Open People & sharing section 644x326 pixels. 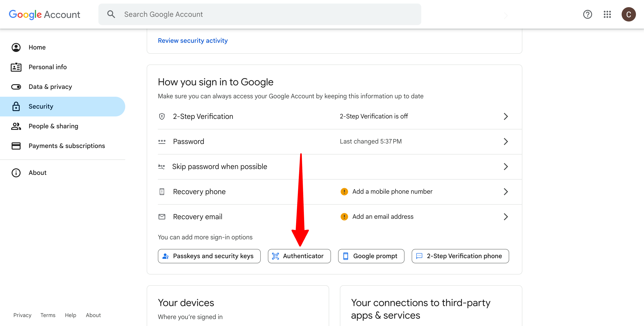tap(63, 126)
